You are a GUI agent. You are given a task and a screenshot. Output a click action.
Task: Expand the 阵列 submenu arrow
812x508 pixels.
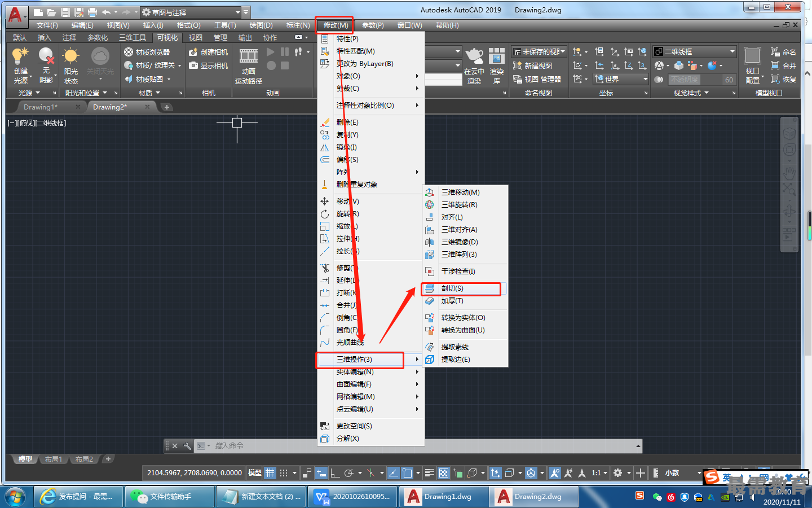[417, 172]
